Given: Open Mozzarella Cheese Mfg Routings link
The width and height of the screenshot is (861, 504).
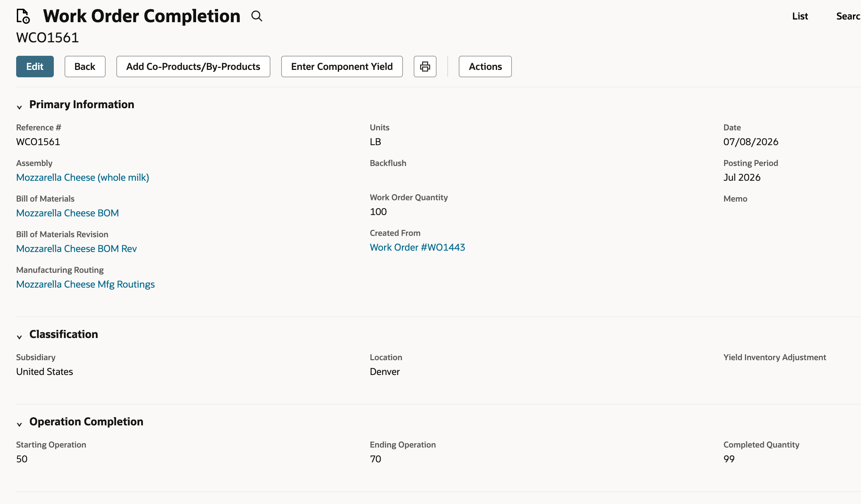Looking at the screenshot, I should pos(85,284).
